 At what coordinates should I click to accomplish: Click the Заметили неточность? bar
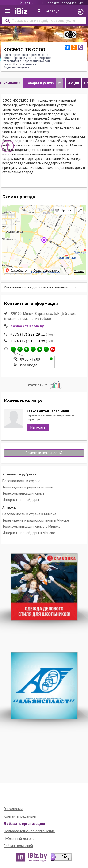(44, 453)
